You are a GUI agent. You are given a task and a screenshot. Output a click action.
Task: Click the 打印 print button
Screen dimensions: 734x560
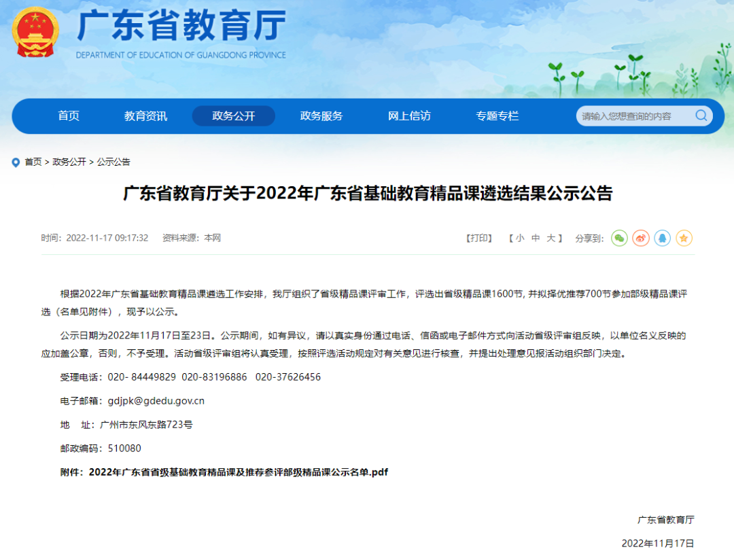point(479,238)
